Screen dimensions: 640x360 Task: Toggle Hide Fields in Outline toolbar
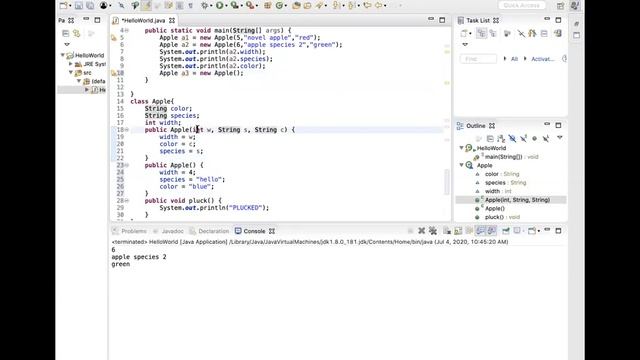click(x=512, y=139)
